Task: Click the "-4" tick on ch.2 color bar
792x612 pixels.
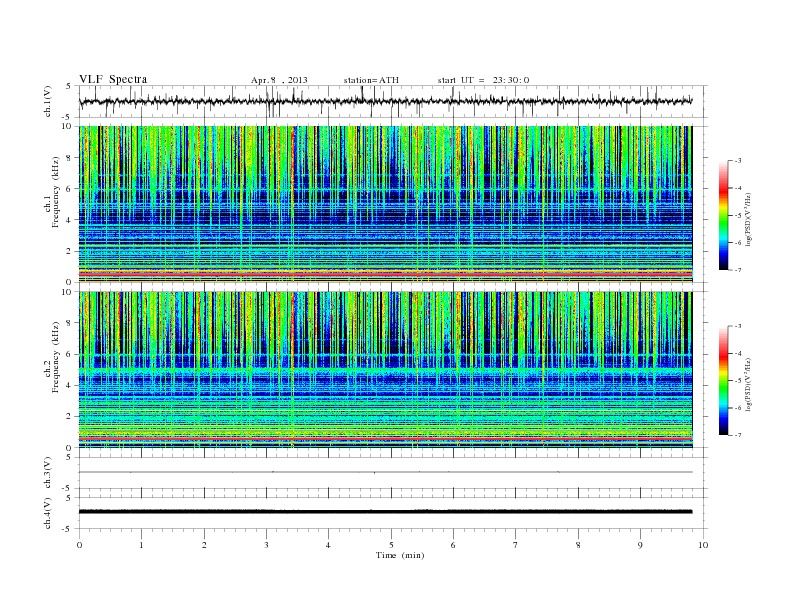Action: pos(738,353)
